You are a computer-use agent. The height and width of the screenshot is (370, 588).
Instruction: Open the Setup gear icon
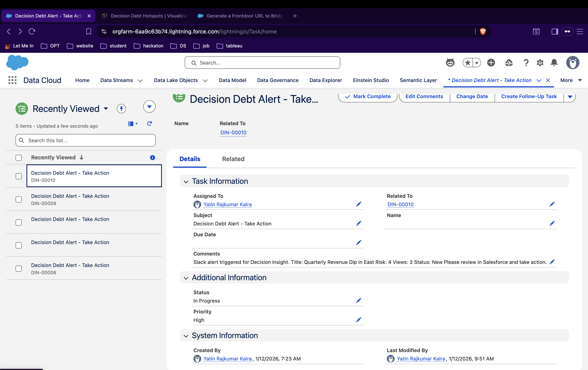(x=540, y=63)
